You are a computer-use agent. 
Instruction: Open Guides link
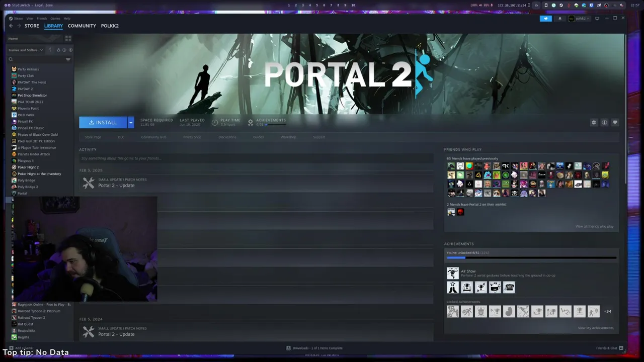(x=259, y=137)
